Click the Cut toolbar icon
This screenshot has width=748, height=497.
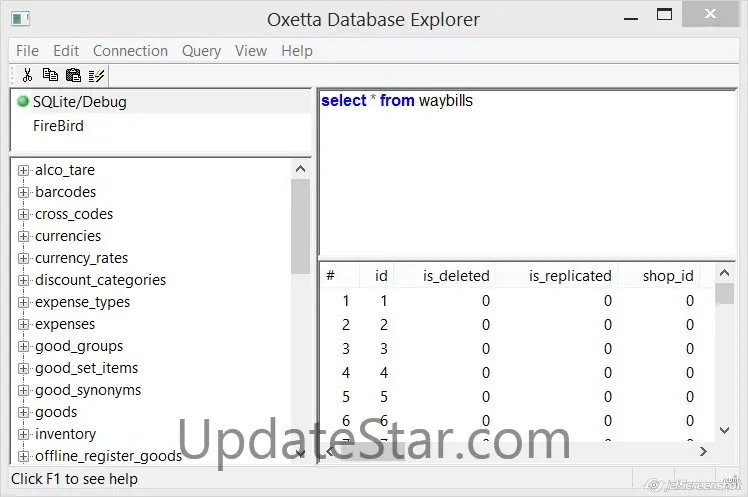27,75
